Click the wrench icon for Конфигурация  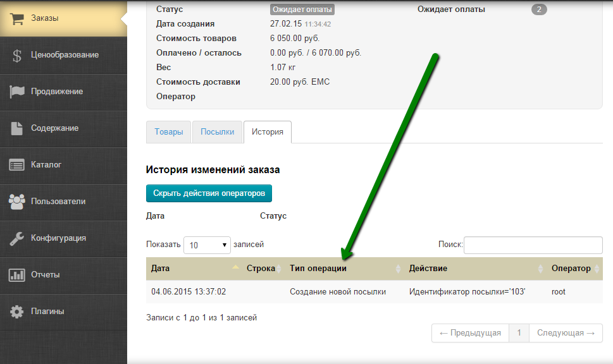17,239
